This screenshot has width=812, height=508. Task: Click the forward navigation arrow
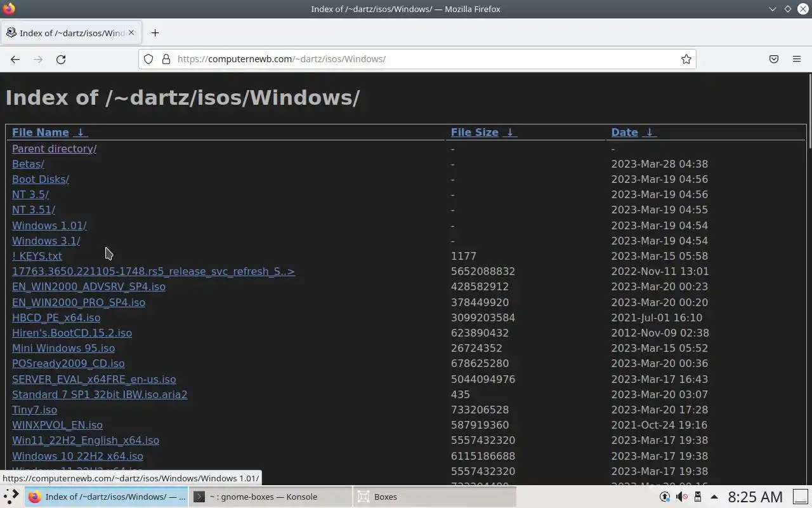(x=38, y=59)
